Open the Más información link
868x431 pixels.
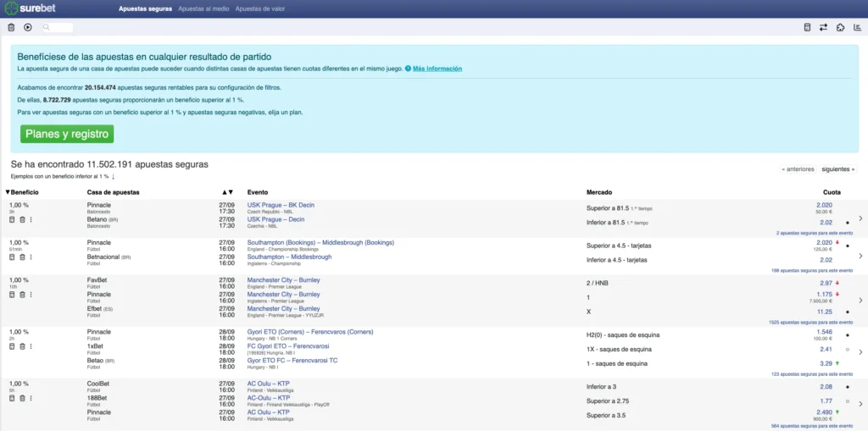pos(437,68)
